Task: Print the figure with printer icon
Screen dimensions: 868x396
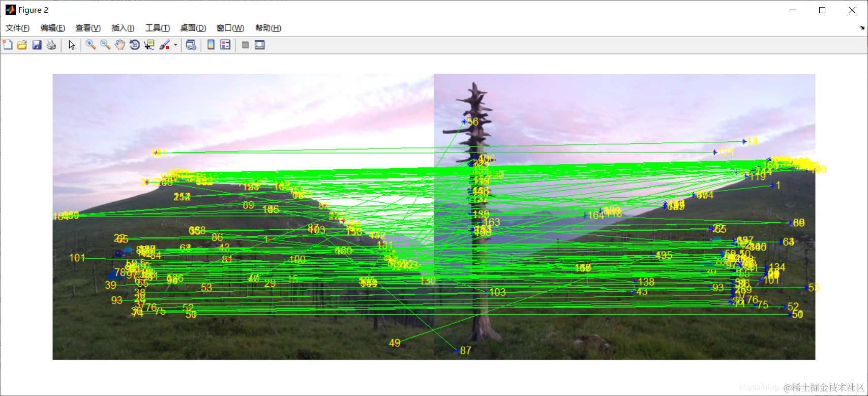Action: 51,45
